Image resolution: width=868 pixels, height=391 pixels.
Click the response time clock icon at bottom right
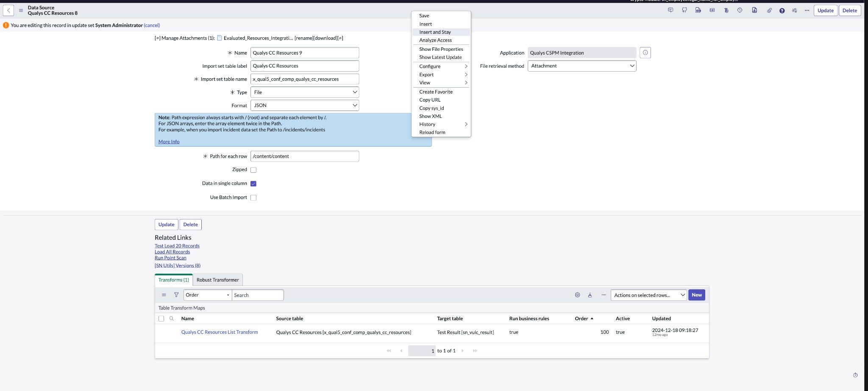tap(855, 375)
